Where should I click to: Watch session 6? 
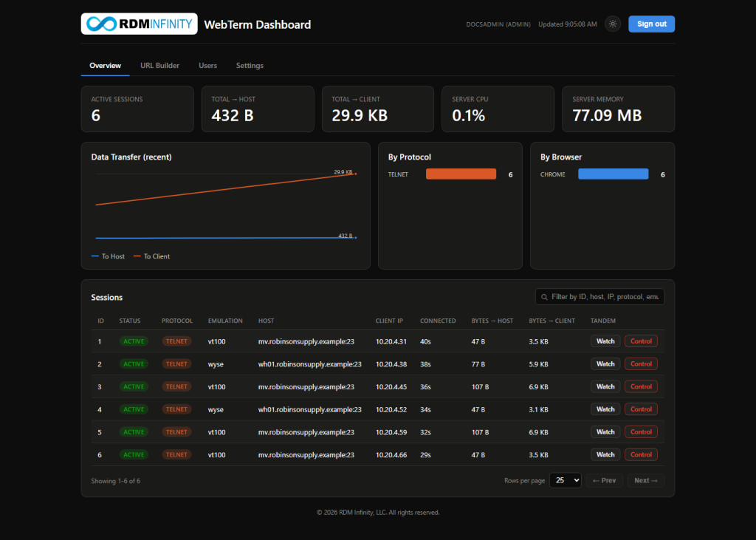605,454
